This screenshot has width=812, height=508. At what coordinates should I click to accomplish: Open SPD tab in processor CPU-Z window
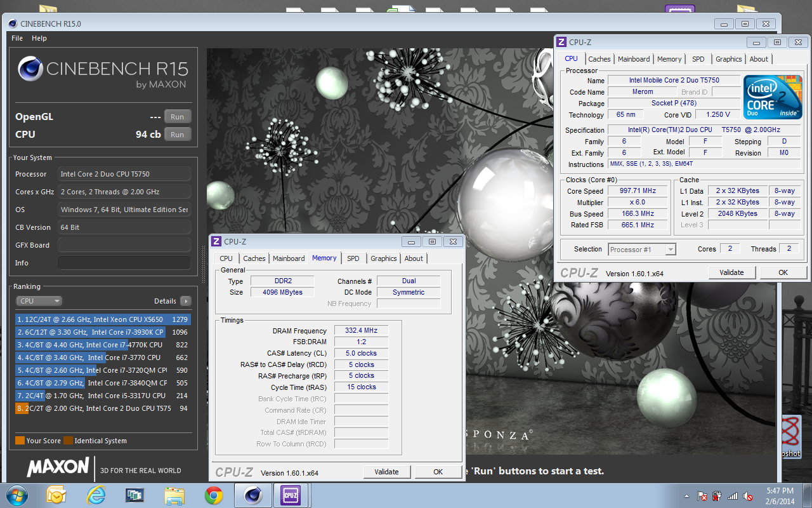(698, 59)
